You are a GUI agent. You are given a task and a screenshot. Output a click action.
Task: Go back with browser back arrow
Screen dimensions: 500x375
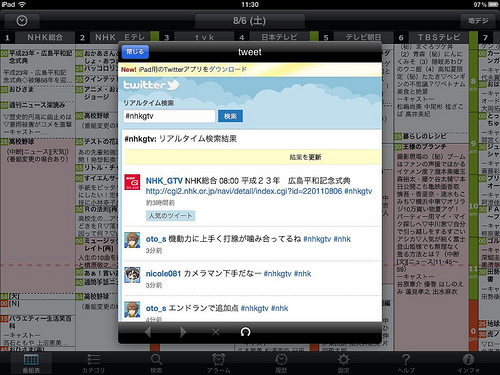148,332
